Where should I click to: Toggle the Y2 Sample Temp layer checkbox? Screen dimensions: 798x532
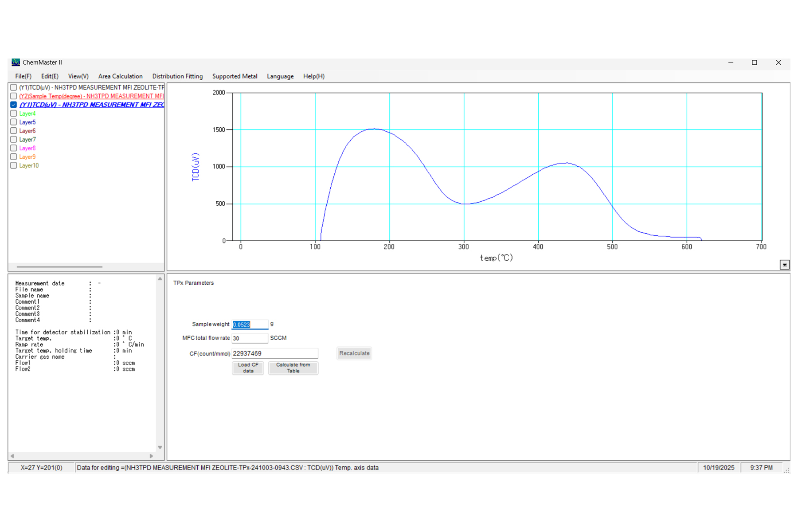click(x=14, y=96)
